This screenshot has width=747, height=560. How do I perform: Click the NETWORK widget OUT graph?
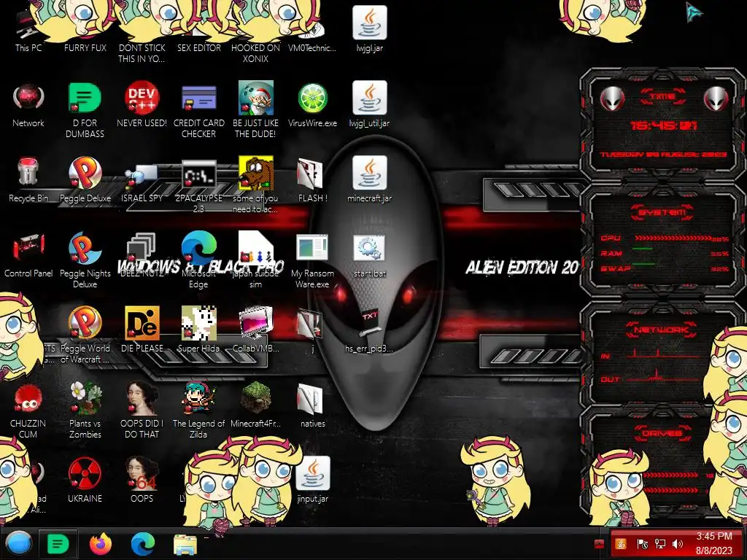pos(662,376)
